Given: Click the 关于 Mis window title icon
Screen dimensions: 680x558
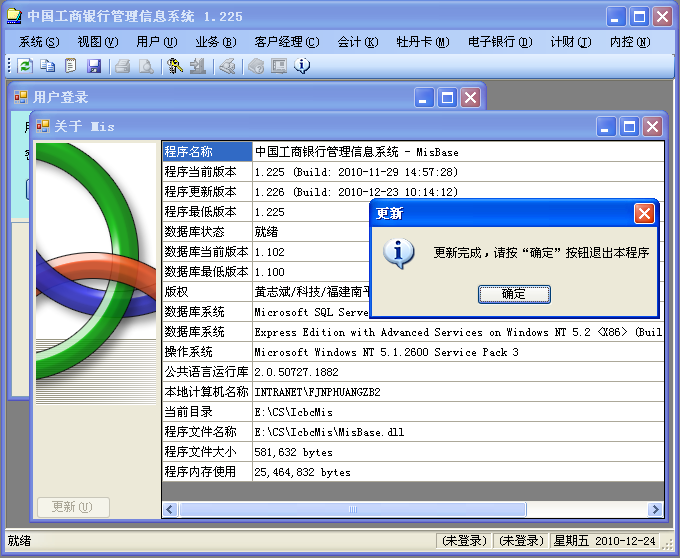Looking at the screenshot, I should point(42,126).
